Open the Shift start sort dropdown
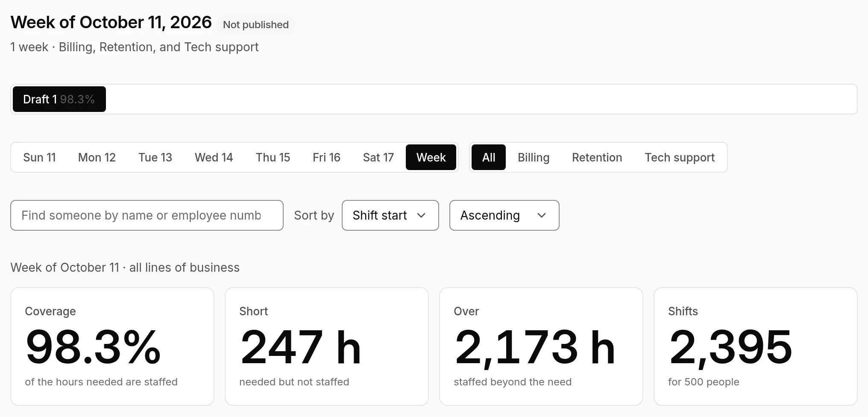 point(390,215)
